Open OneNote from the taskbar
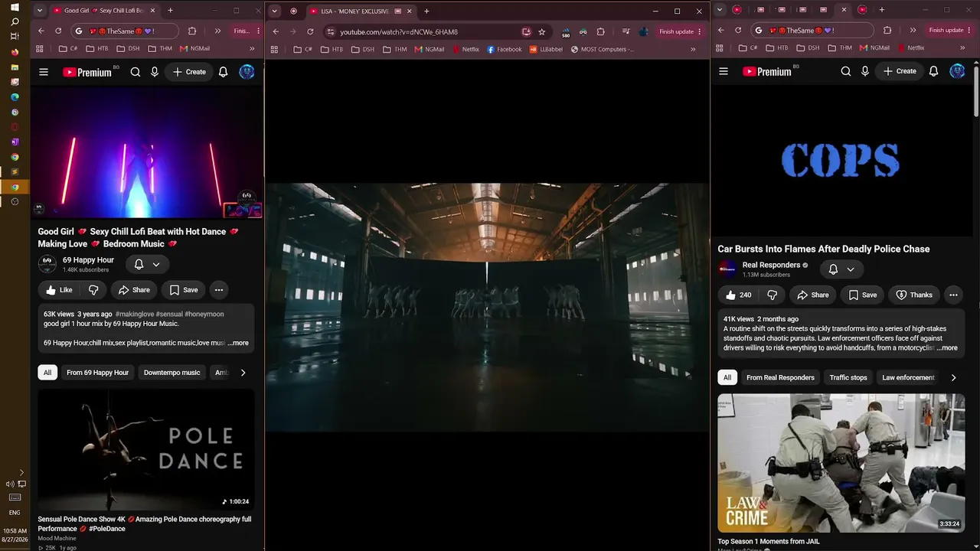Image resolution: width=980 pixels, height=551 pixels. coord(15,142)
